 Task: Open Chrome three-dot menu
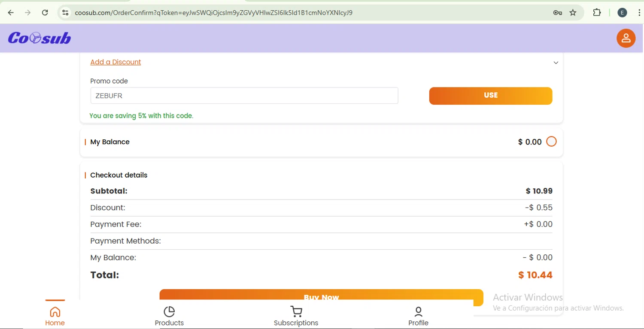pyautogui.click(x=639, y=12)
